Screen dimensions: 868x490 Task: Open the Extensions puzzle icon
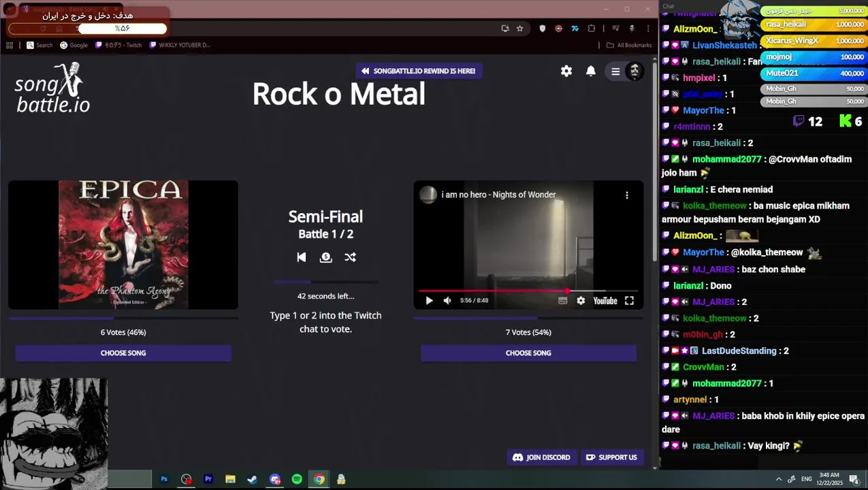(592, 29)
